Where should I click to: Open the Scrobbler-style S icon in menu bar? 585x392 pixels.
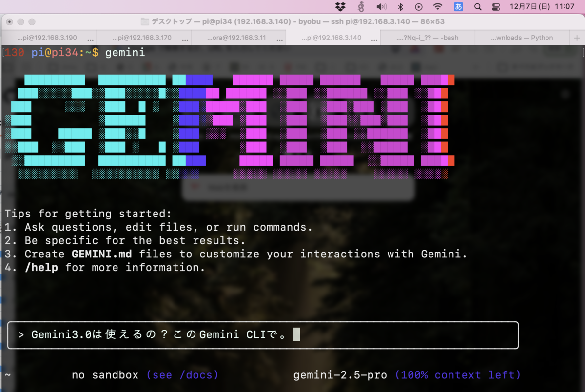[x=361, y=7]
